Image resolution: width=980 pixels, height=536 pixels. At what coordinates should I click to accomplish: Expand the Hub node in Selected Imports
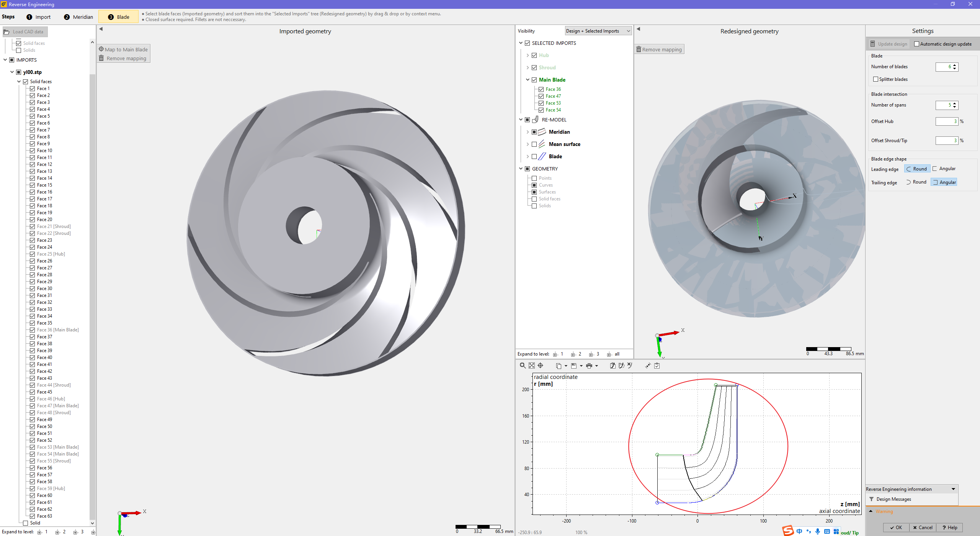[x=528, y=56]
